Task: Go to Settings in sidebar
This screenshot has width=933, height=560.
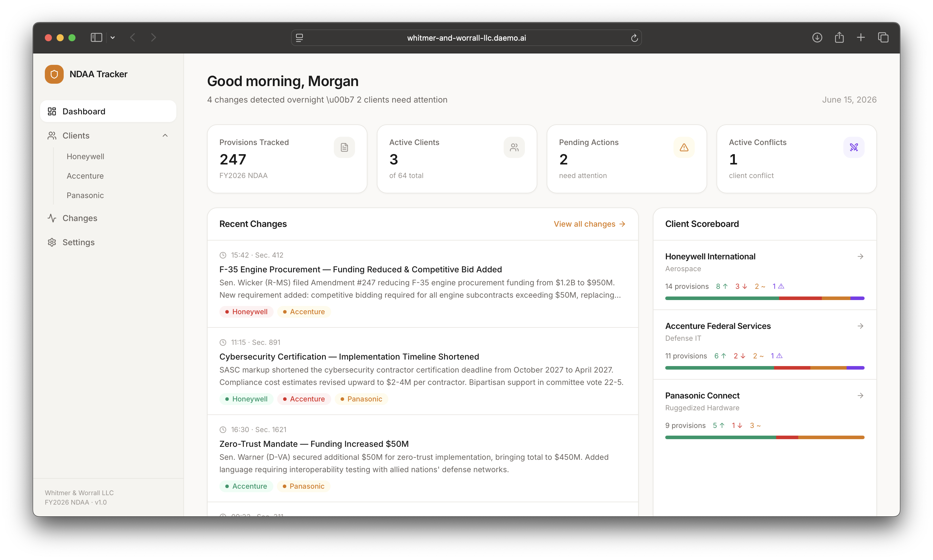Action: coord(78,242)
